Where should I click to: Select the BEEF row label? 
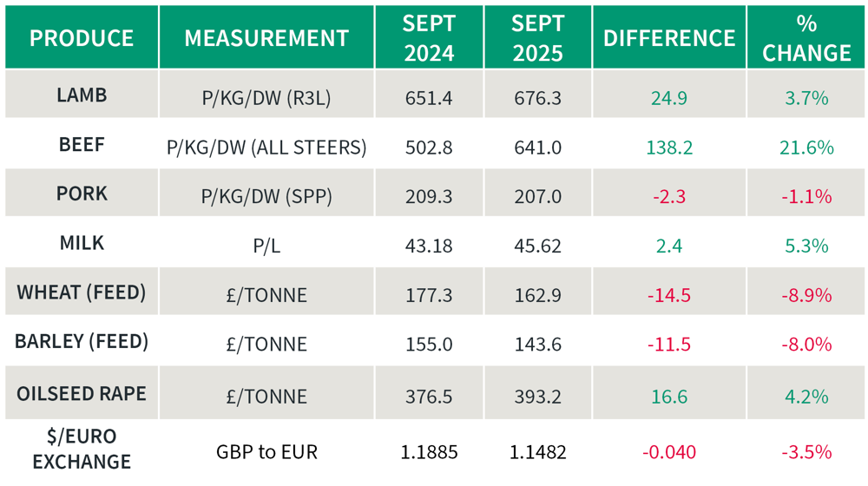click(82, 144)
